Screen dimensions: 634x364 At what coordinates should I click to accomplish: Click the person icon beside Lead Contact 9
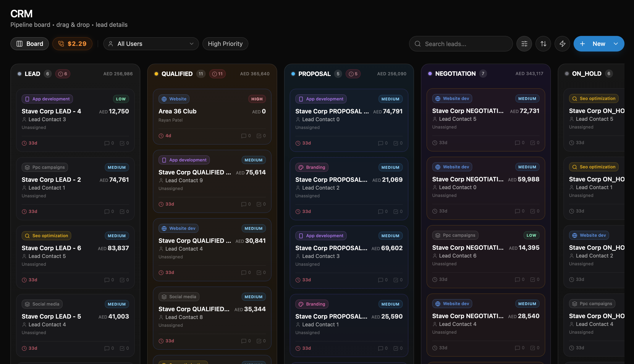[x=161, y=180]
